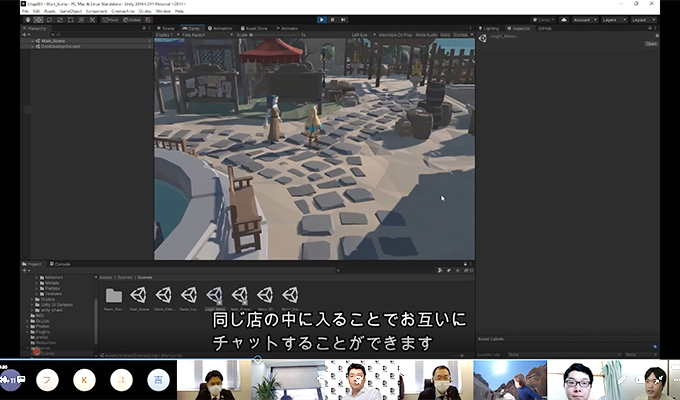Open the Account dropdown
The width and height of the screenshot is (680, 400).
click(x=584, y=20)
